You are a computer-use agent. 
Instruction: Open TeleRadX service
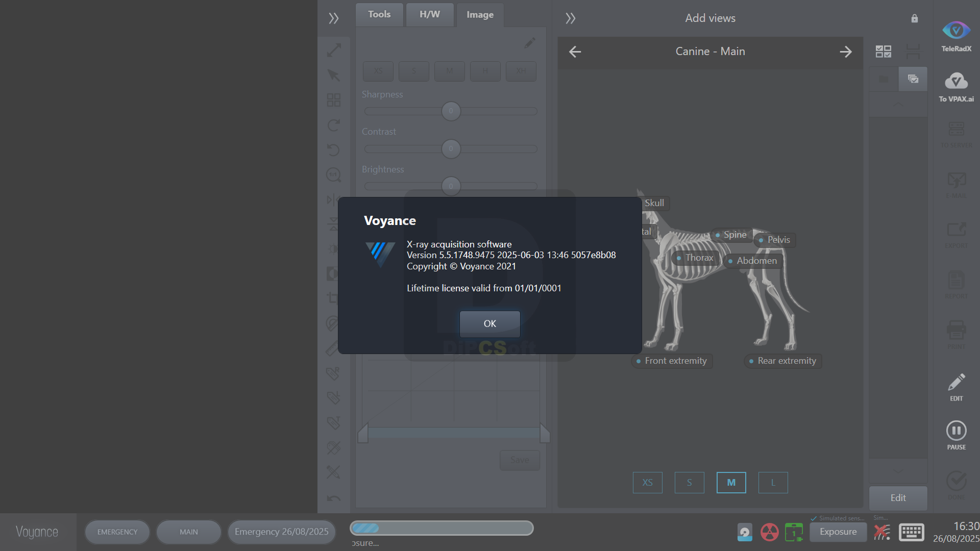point(956,36)
